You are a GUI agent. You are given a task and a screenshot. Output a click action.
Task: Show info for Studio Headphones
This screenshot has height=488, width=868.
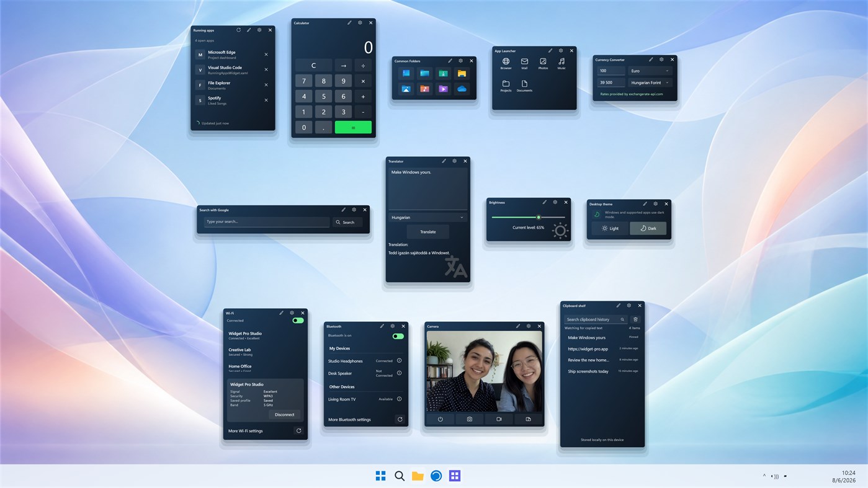399,360
